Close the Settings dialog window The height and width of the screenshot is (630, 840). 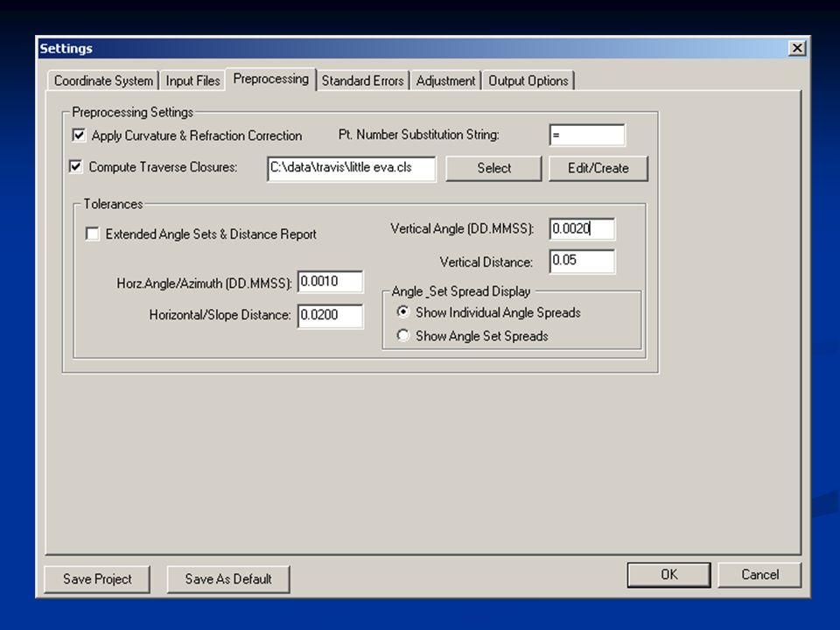tap(797, 48)
